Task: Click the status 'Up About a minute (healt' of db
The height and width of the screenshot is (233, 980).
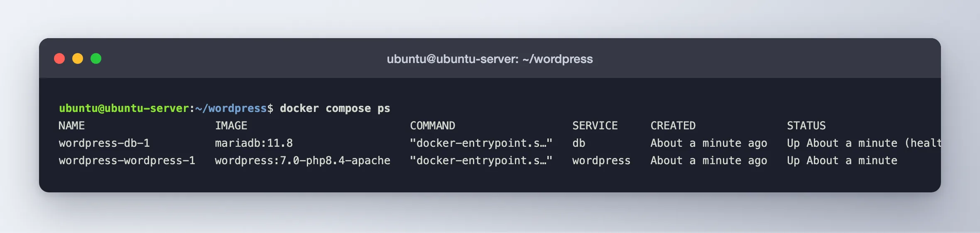Action: click(x=864, y=143)
